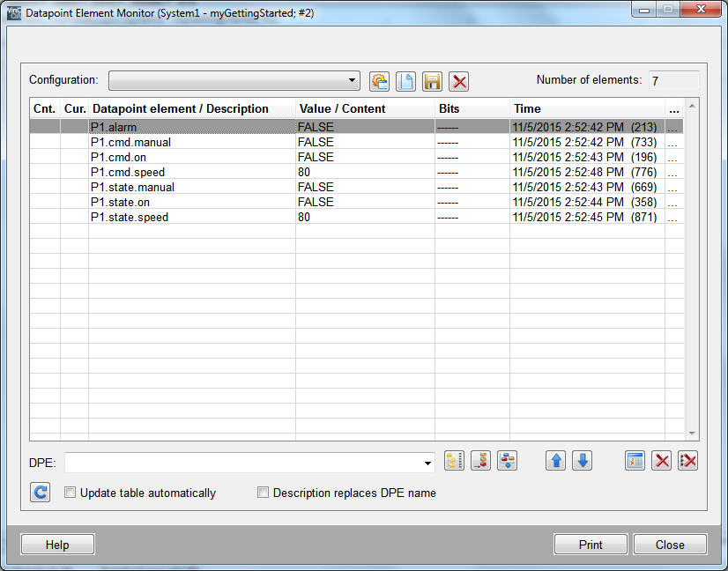Viewport: 728px width, 571px height.
Task: Click the Close button at bottom right
Action: coord(670,545)
